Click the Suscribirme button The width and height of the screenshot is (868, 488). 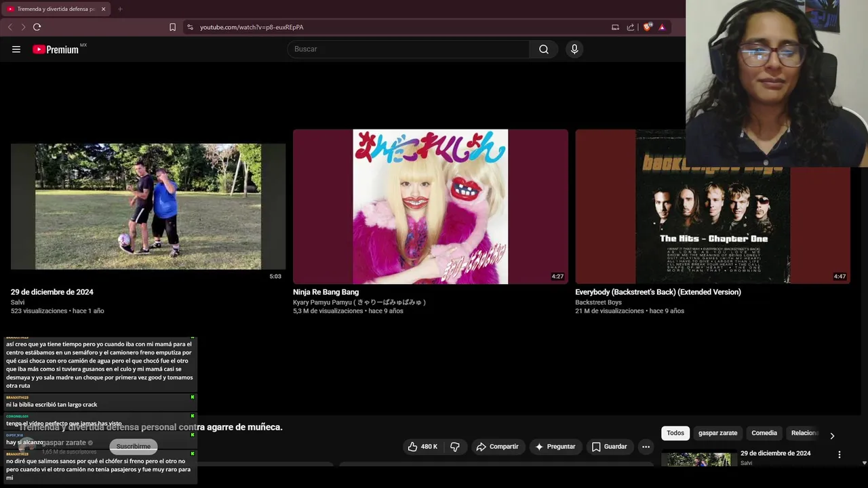[x=134, y=447]
